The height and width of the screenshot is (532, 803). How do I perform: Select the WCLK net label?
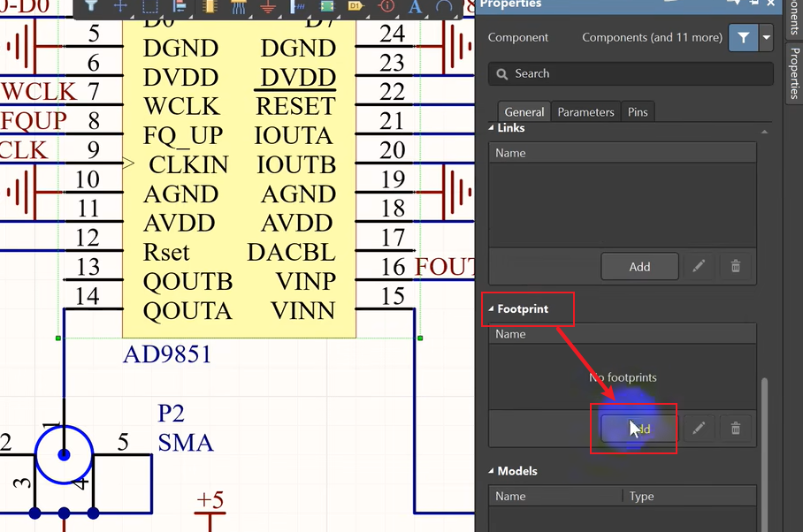39,92
